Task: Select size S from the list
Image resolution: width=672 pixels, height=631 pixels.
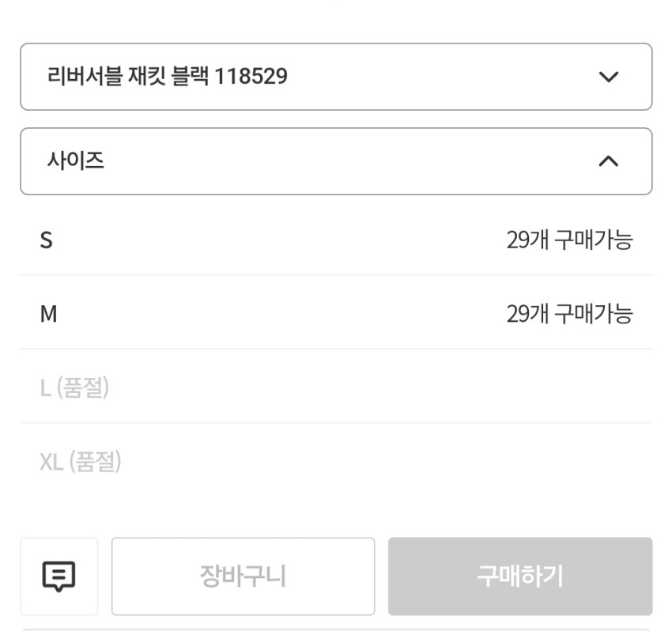Action: click(47, 240)
